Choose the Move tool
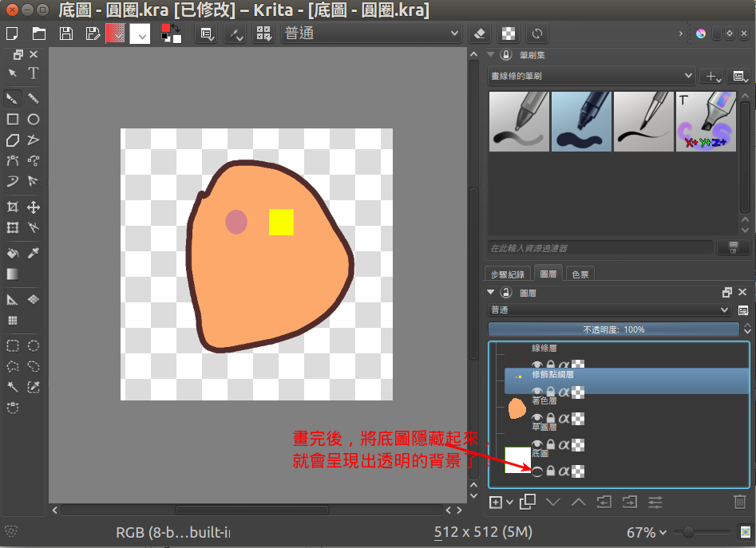The height and width of the screenshot is (548, 756). [x=34, y=207]
